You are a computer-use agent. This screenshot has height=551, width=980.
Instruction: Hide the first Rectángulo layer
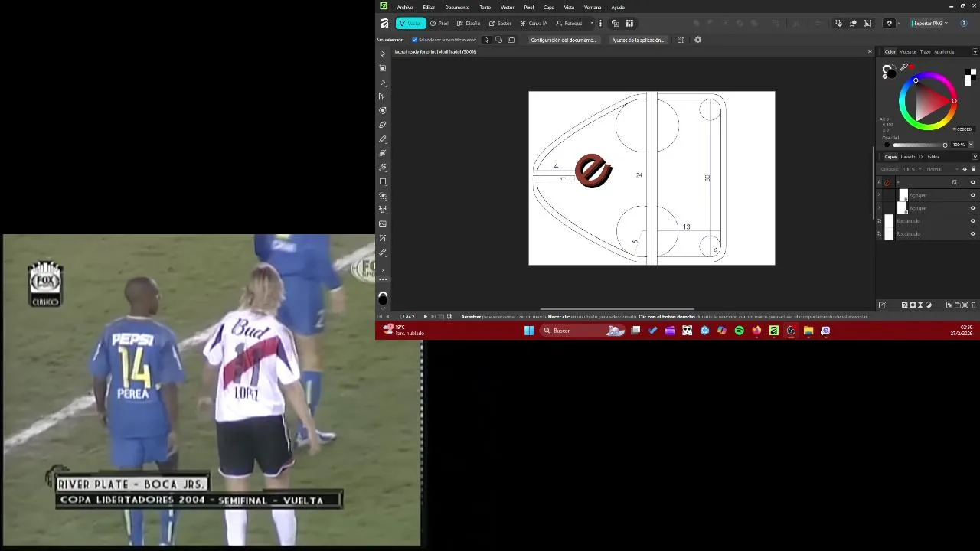(973, 221)
